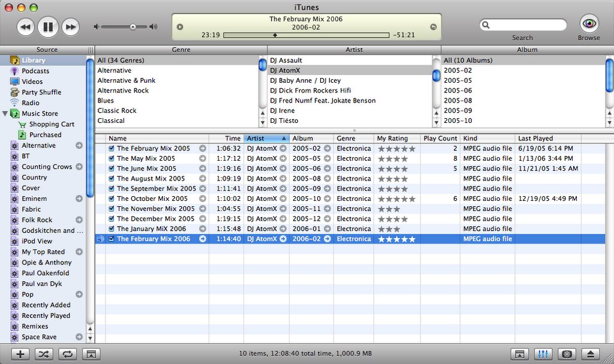
Task: Click the artist arrow in The January MiX 2006 row
Action: click(x=283, y=229)
